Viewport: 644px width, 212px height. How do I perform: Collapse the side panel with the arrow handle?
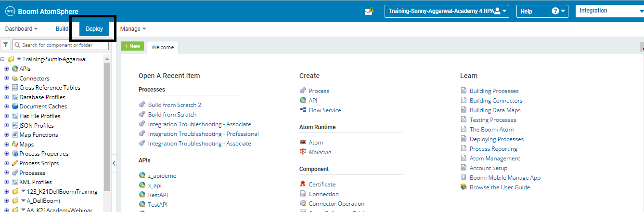click(x=114, y=163)
